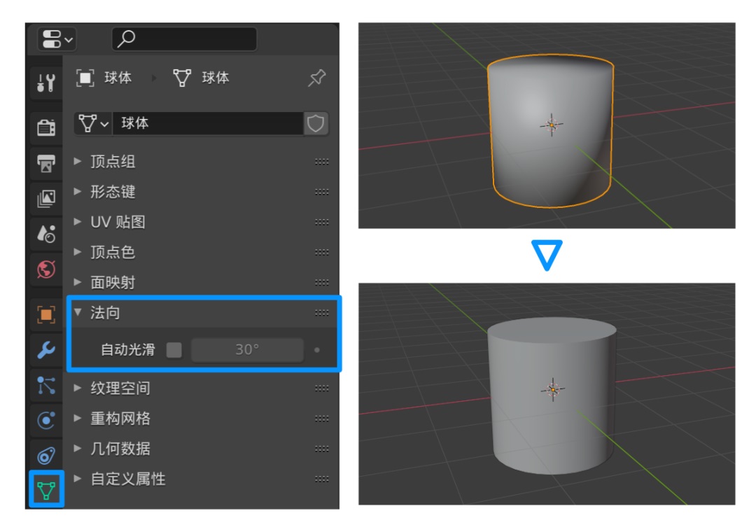Click the drag grip on 面映射 row

click(x=321, y=283)
